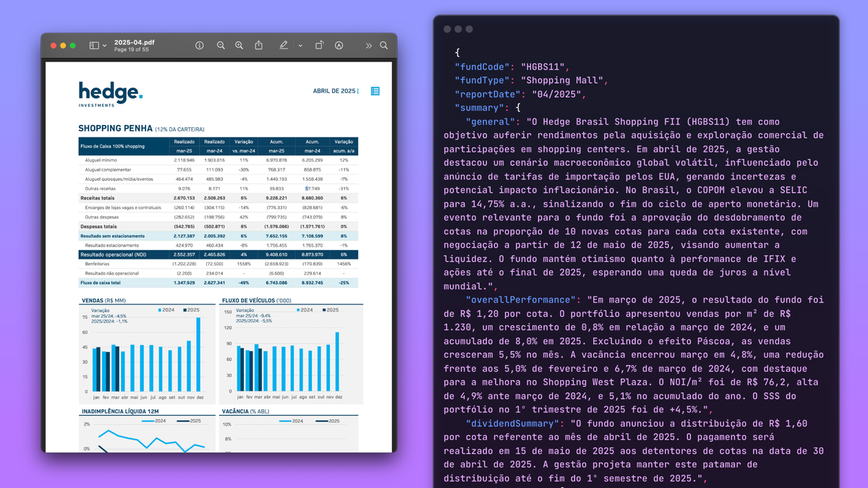Screen dimensions: 868x488
Task: Open the highlight color dropdown arrow
Action: 300,46
